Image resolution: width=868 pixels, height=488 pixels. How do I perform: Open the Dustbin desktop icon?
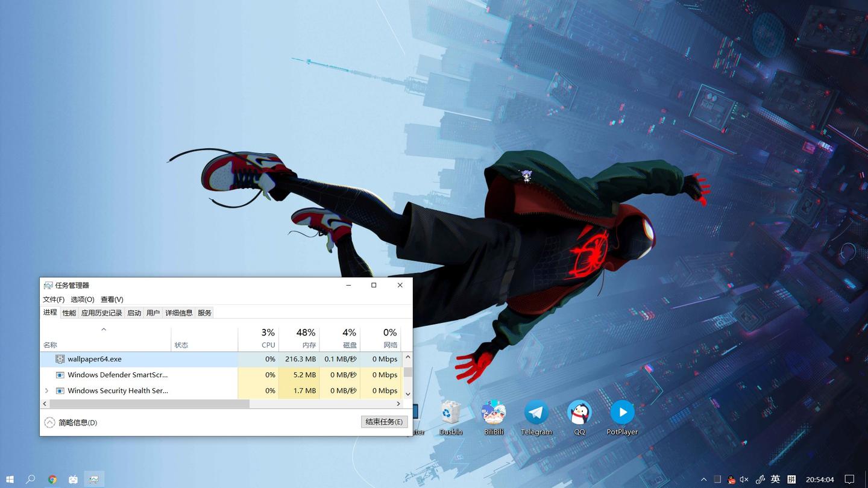point(451,417)
